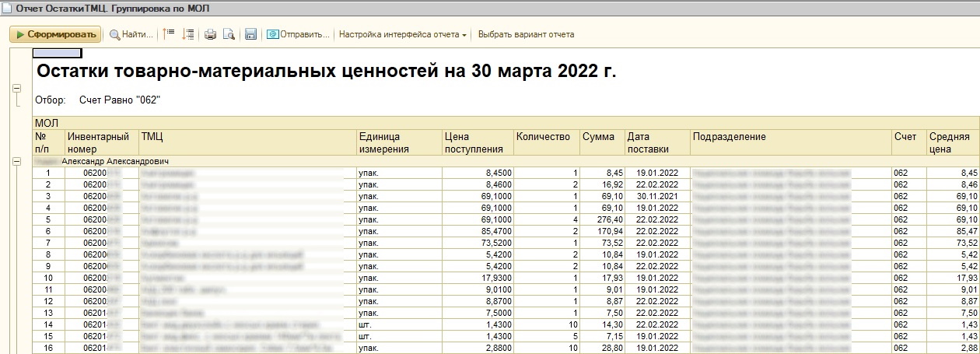Viewport: 980px width, 354px height.
Task: Collapse the report header group
Action: (16, 88)
